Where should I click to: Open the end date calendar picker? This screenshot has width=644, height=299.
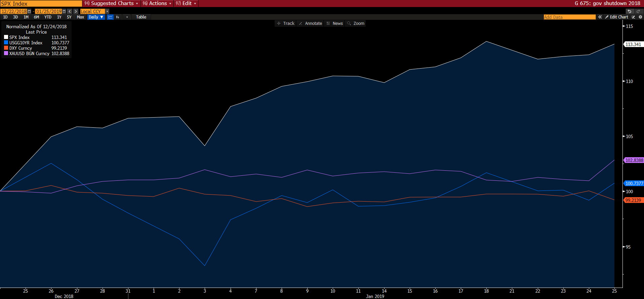(64, 11)
